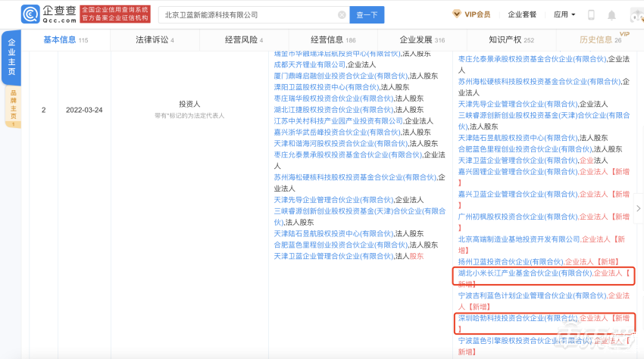644x359 pixels.
Task: Select the 历史信息 VIP tab
Action: point(596,39)
